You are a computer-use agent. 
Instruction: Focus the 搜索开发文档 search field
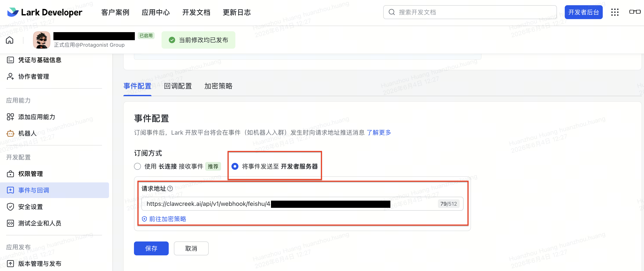pyautogui.click(x=470, y=12)
